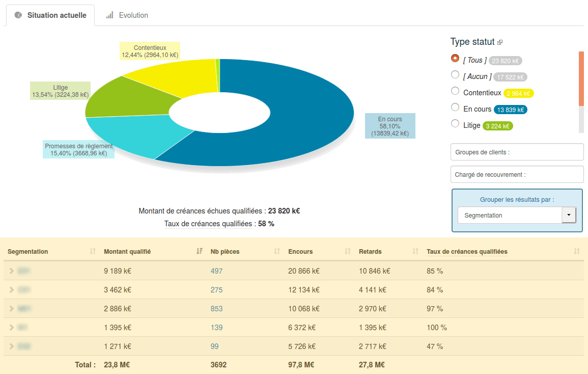Screen dimensions: 588x374
Task: Open the 497 pièces link
Action: (216, 271)
